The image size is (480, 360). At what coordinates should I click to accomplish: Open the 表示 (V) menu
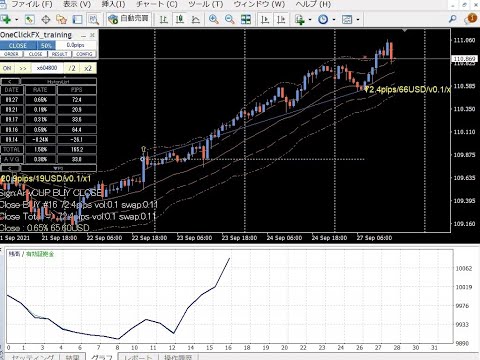[77, 4]
